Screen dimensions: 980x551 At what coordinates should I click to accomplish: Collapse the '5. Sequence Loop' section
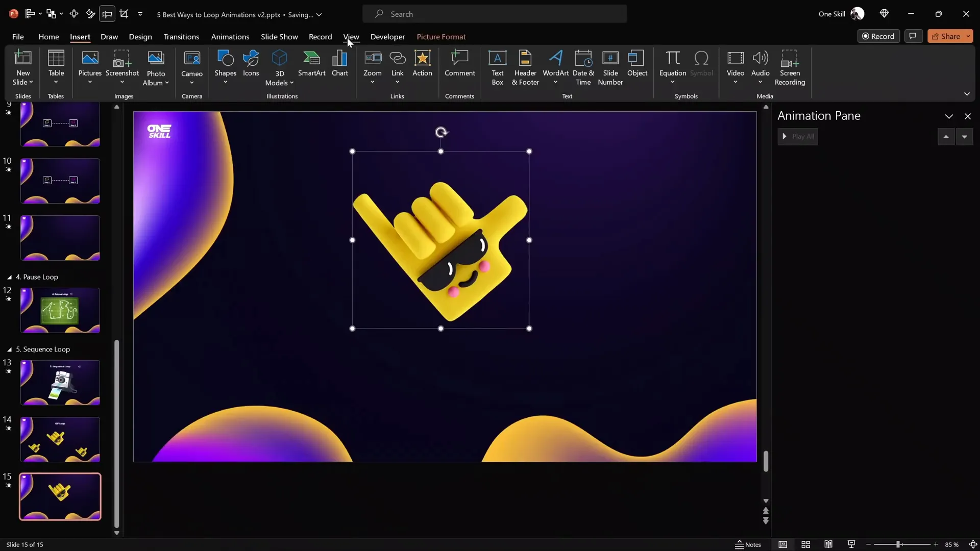[x=9, y=349]
